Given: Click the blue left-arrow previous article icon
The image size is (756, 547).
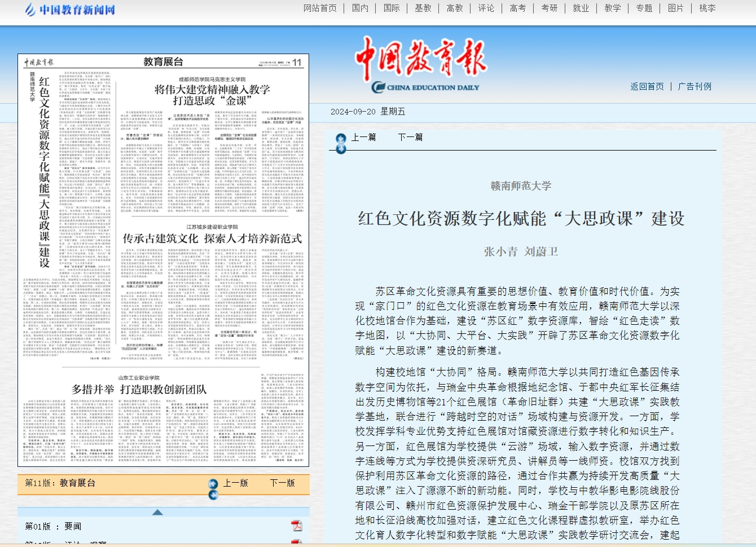Looking at the screenshot, I should (x=341, y=138).
